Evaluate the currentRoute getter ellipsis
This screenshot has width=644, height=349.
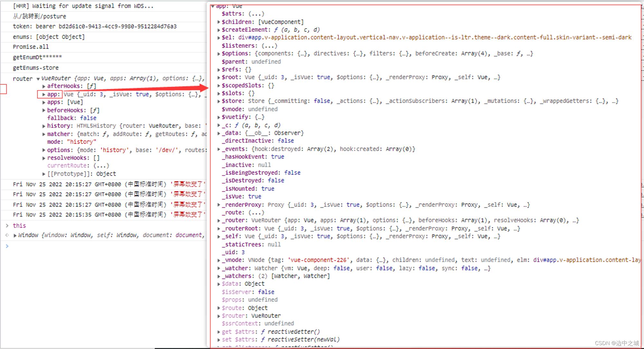(101, 165)
